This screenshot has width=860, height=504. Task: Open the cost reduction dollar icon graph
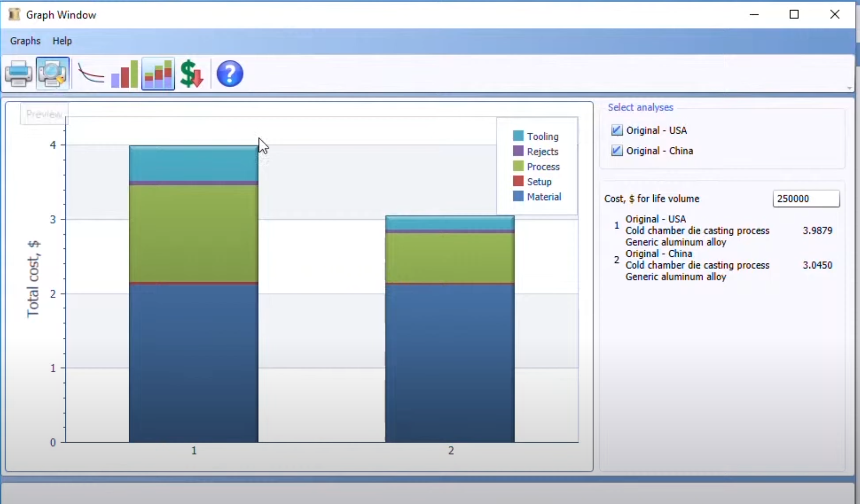pyautogui.click(x=192, y=74)
